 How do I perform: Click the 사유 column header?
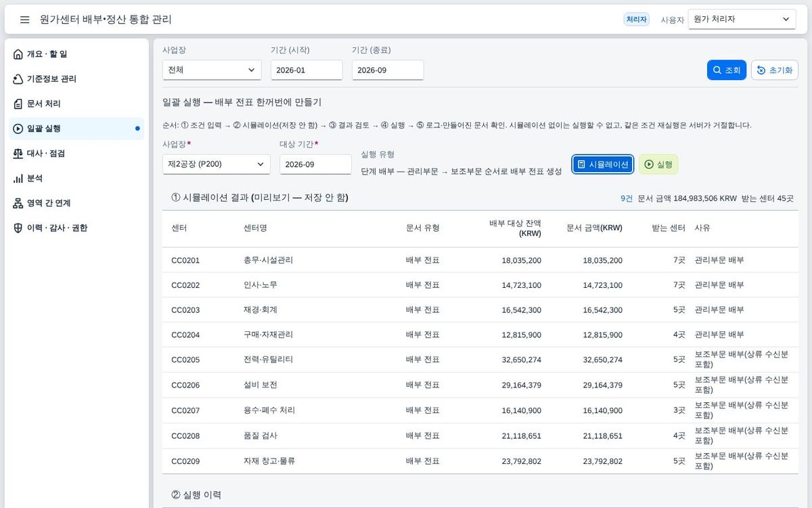(x=702, y=228)
